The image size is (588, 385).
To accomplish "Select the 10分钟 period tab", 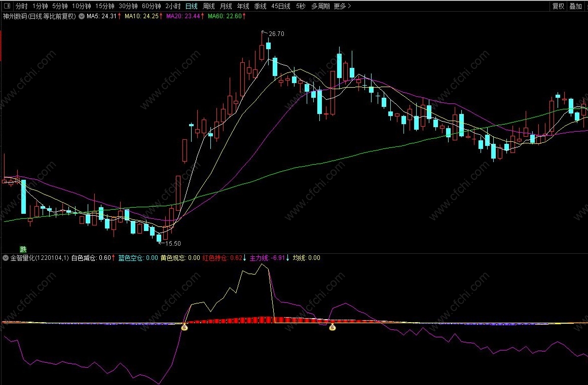I will pos(82,6).
